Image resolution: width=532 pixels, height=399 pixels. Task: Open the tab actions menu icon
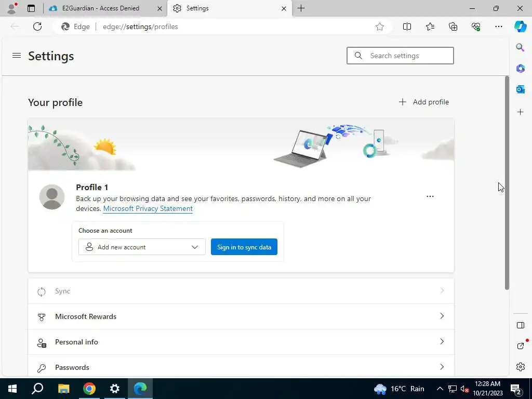tap(31, 8)
